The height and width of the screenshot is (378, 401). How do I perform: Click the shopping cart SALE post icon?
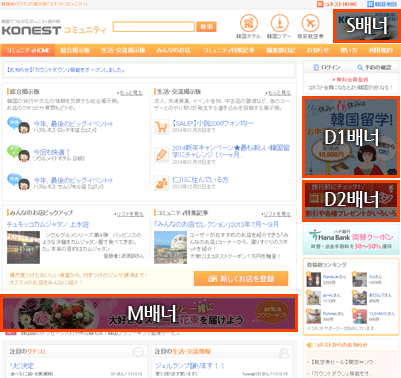[x=162, y=127]
